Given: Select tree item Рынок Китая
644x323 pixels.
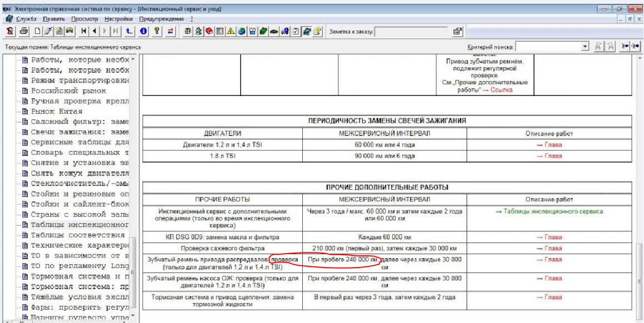Looking at the screenshot, I should [57, 111].
